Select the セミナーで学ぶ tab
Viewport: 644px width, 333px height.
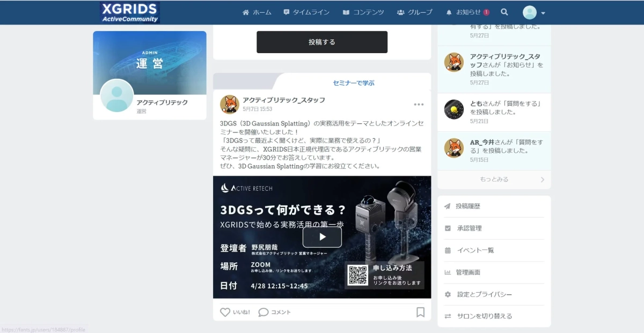click(x=354, y=83)
